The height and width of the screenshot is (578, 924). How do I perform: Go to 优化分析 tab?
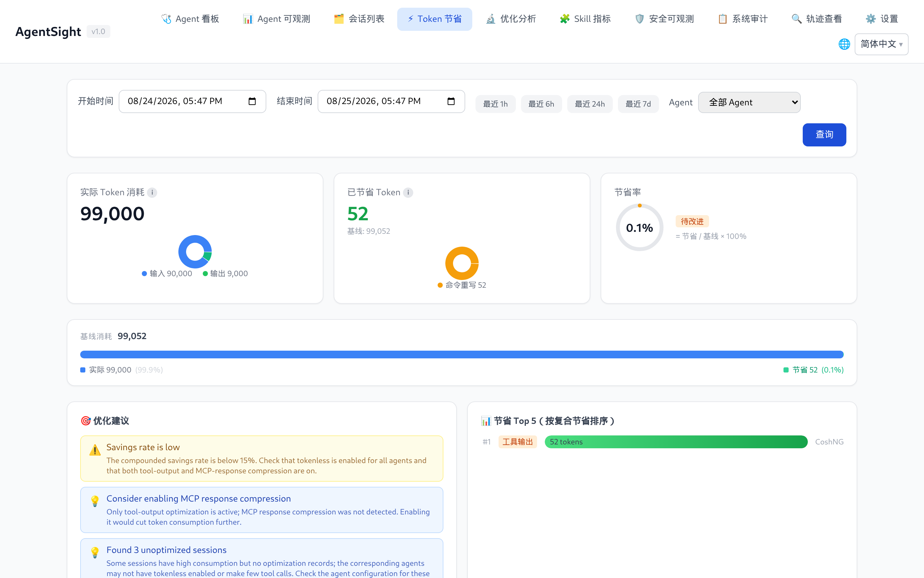(511, 19)
